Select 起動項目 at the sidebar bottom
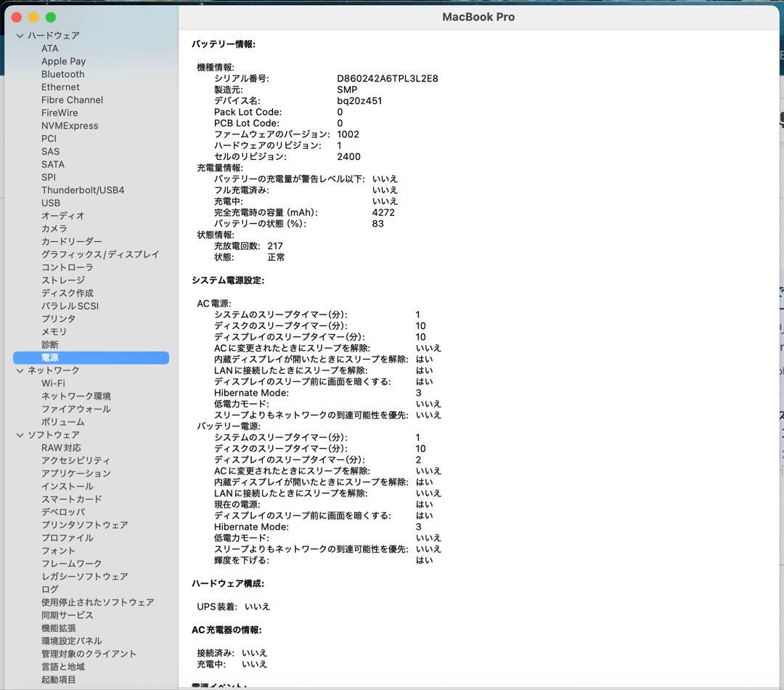Viewport: 784px width, 690px height. pos(58,680)
